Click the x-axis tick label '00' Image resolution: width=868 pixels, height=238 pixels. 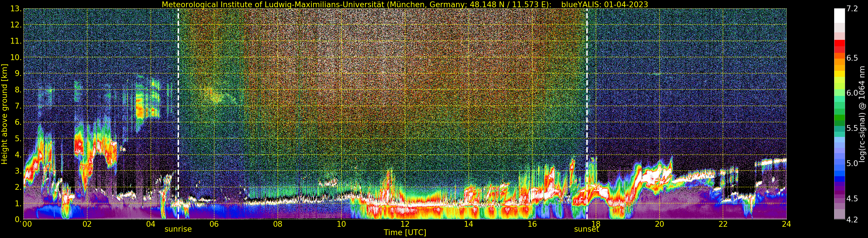tap(27, 224)
